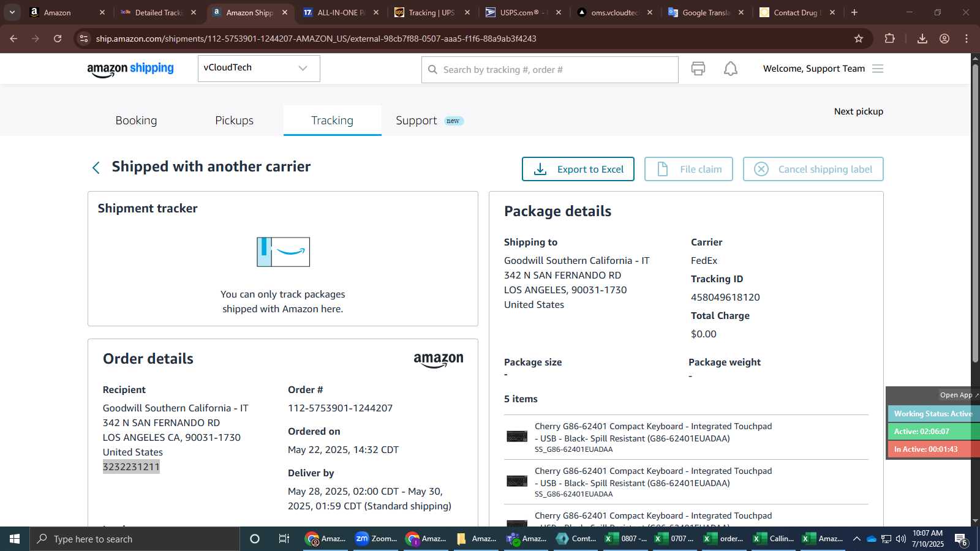Switch to Google Translate browser tab

[x=705, y=12]
